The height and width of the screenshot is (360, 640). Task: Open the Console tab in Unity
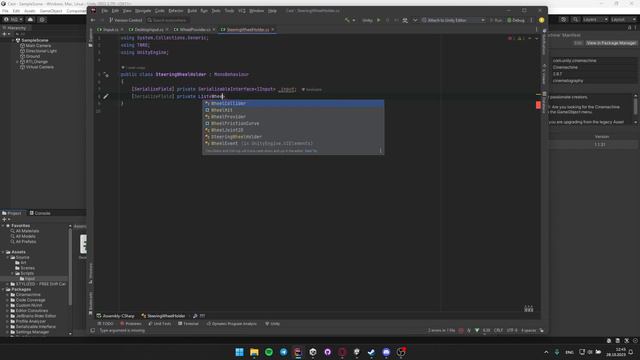(40, 213)
